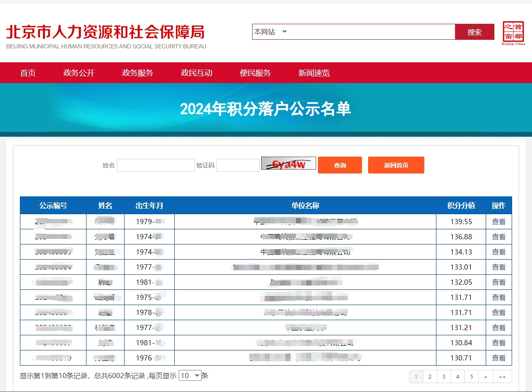The height and width of the screenshot is (392, 532).
Task: Click the 单位名称 column header
Action: (x=305, y=206)
